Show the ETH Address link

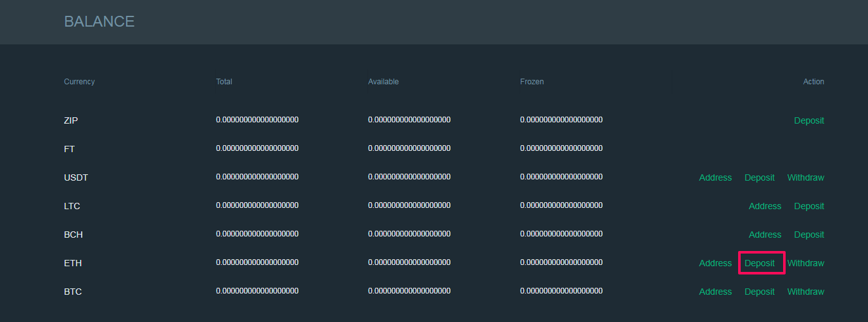pyautogui.click(x=715, y=263)
